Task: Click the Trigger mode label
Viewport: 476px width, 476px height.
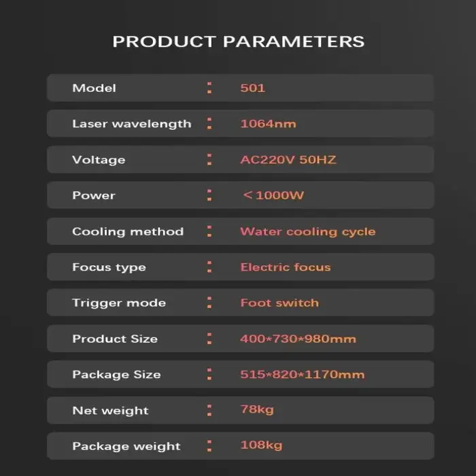Action: click(119, 303)
